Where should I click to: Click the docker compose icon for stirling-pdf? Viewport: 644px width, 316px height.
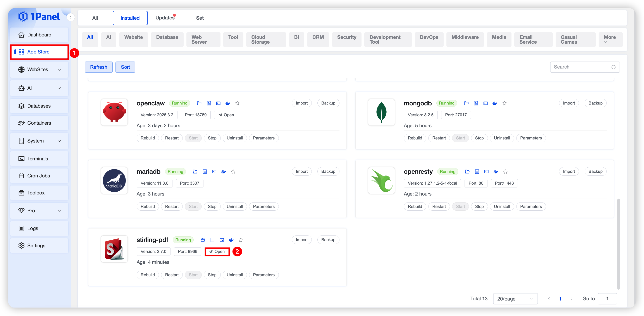coord(231,240)
